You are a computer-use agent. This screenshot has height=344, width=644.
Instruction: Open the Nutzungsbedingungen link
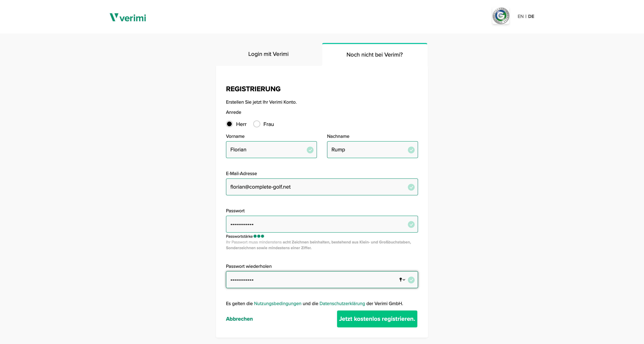278,303
